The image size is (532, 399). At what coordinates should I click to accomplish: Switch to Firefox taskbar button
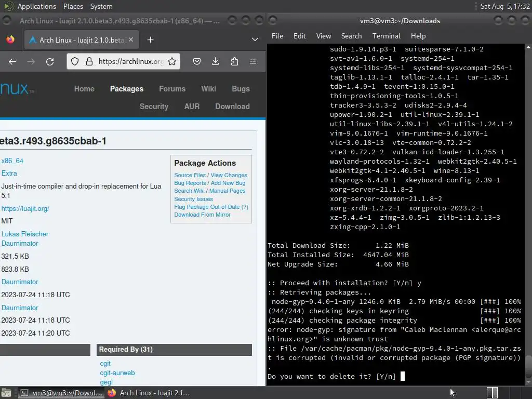coord(149,393)
